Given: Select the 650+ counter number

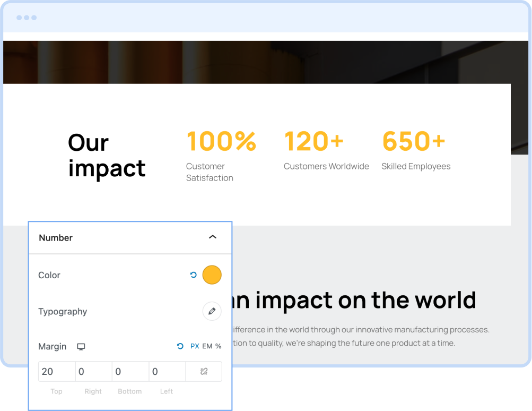Looking at the screenshot, I should click(414, 141).
